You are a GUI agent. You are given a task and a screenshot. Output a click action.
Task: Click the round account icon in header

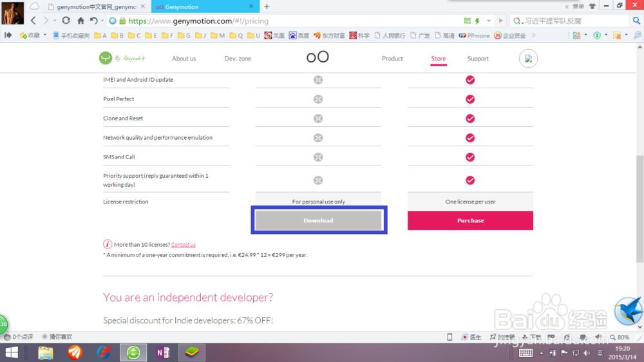pos(528,59)
